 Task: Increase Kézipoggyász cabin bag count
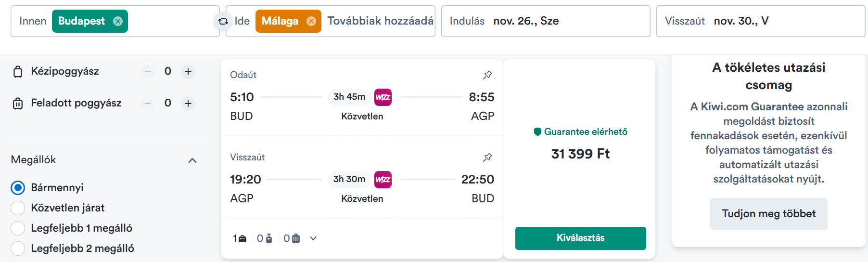(188, 72)
